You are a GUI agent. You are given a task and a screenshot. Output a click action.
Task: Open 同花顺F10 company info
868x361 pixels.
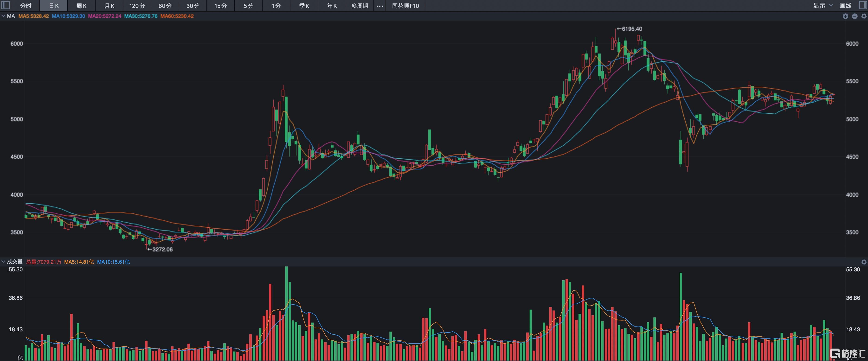coord(405,6)
